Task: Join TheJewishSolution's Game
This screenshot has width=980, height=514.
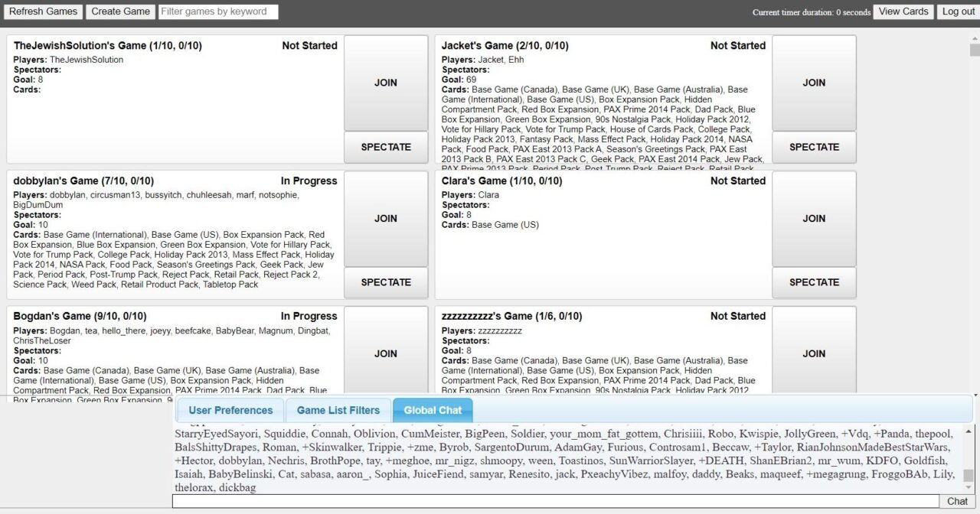Action: pos(385,83)
